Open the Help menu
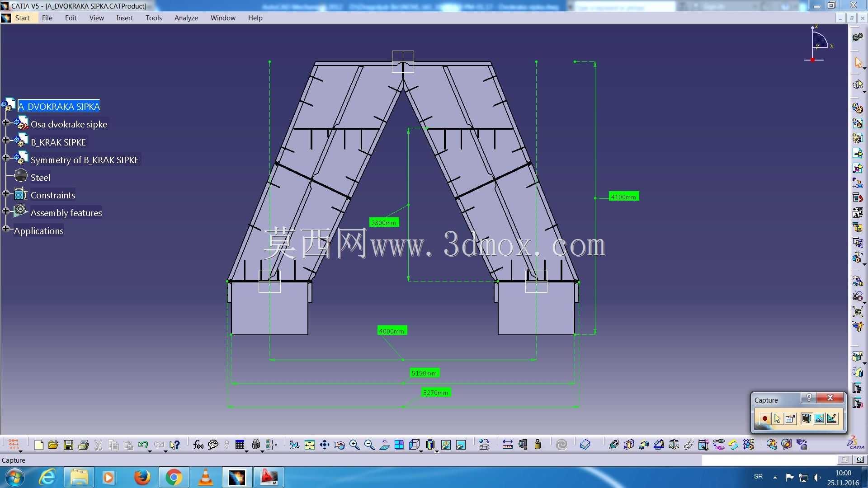868x488 pixels. (x=255, y=18)
